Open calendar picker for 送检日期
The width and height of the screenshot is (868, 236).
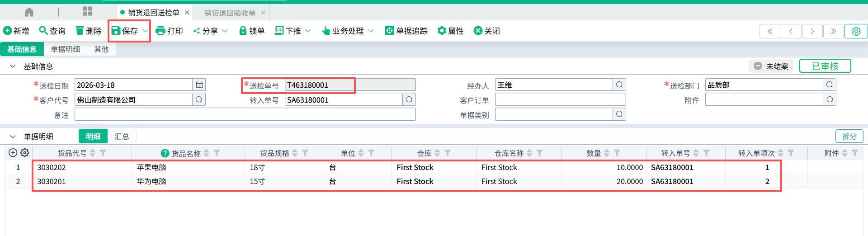click(x=199, y=85)
